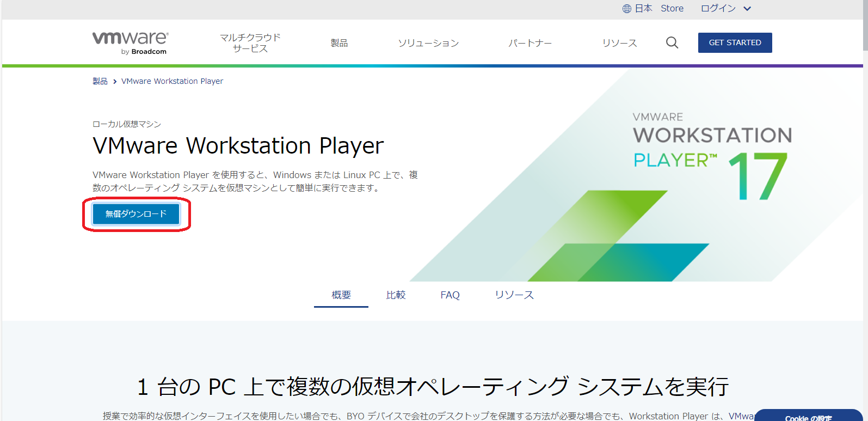868x421 pixels.
Task: Click the Workstation Player 17 banner image
Action: [637, 174]
